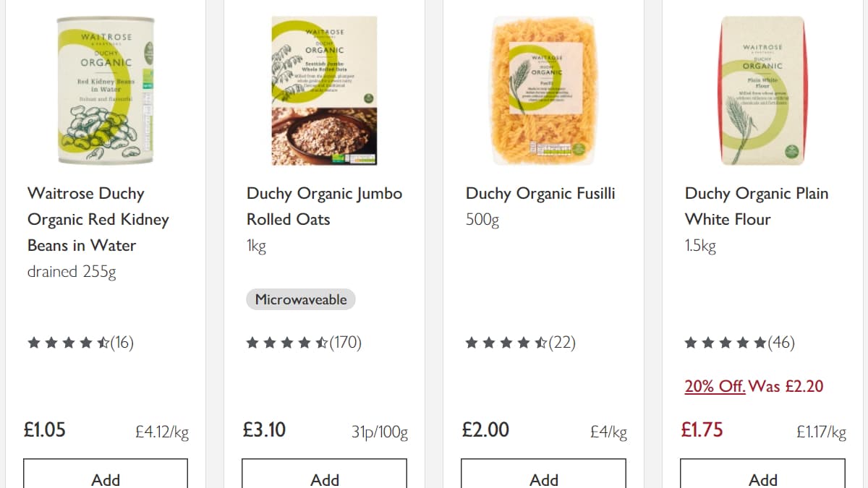Open the 20% Off promotion link

click(x=715, y=386)
